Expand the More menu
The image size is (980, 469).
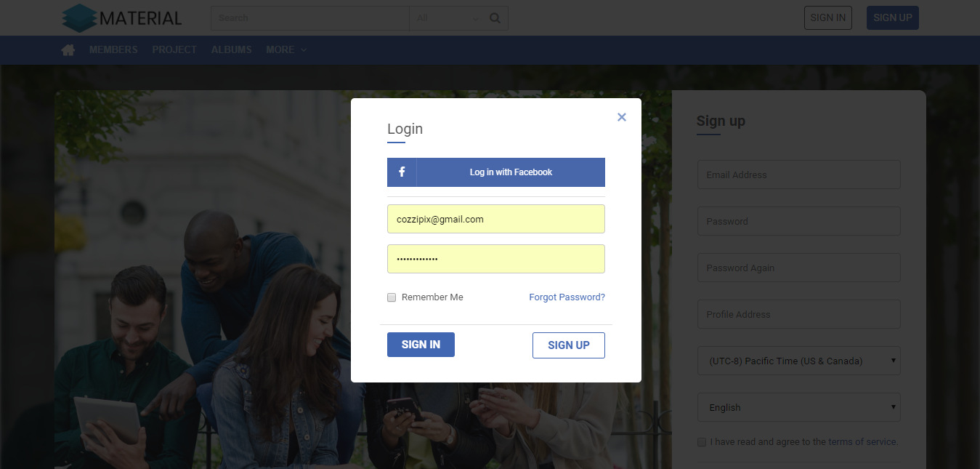(286, 49)
